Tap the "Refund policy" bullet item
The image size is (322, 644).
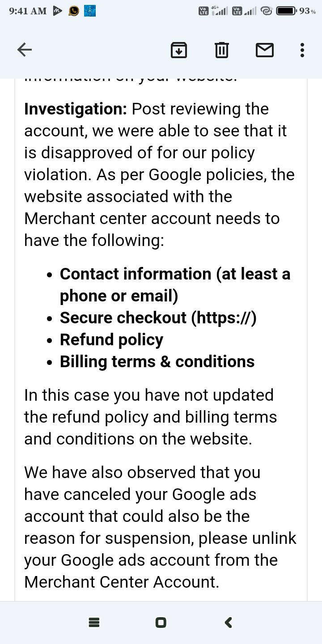pyautogui.click(x=111, y=339)
